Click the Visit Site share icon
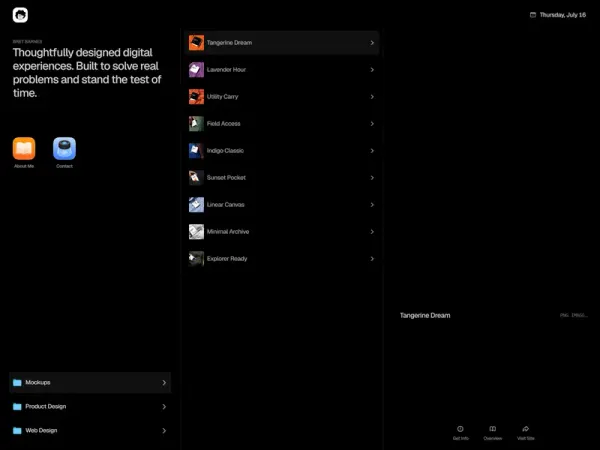This screenshot has height=450, width=600. pos(525,429)
